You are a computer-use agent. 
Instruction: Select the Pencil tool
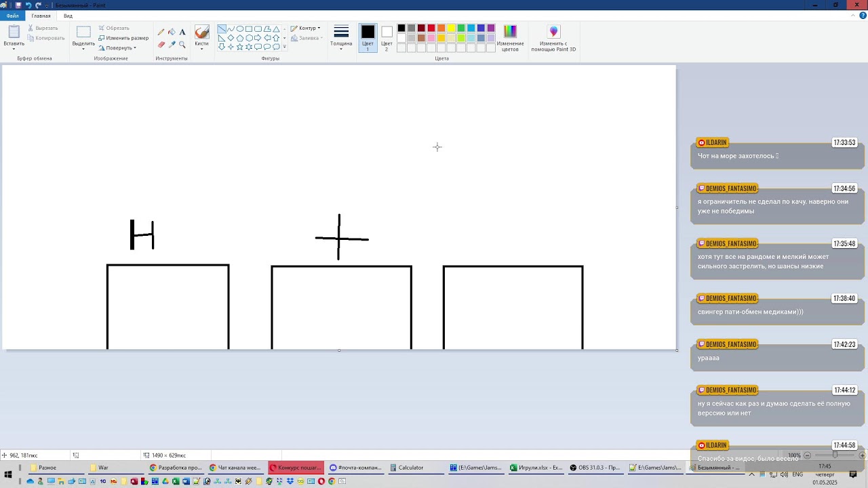click(x=161, y=32)
